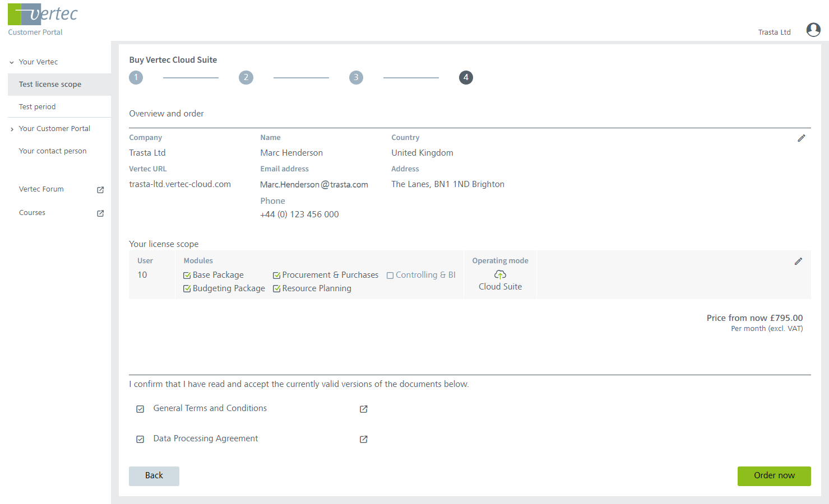The width and height of the screenshot is (829, 504).
Task: Toggle General Terms and Conditions checkbox
Action: click(x=140, y=409)
